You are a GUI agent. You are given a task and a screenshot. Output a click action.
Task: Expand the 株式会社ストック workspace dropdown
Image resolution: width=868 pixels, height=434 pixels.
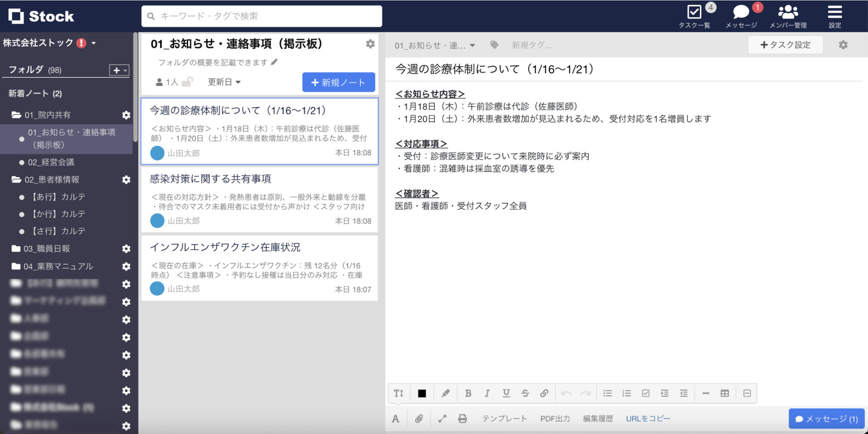pyautogui.click(x=94, y=42)
